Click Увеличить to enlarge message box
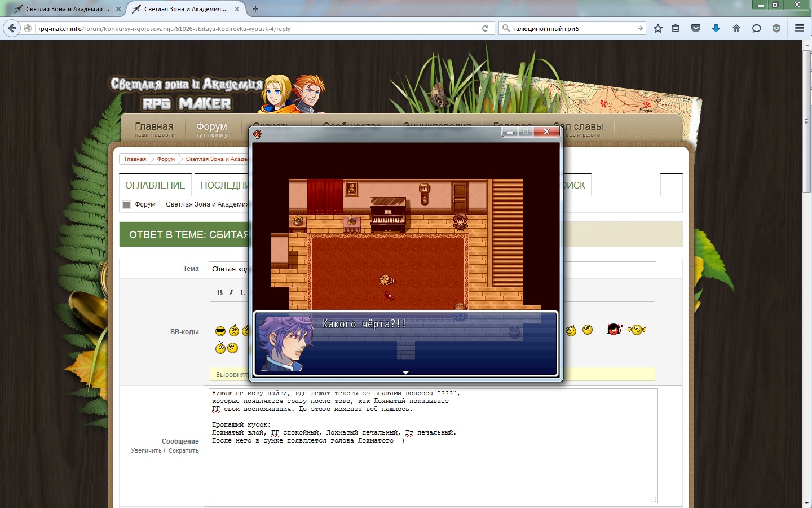812x508 pixels. (146, 450)
